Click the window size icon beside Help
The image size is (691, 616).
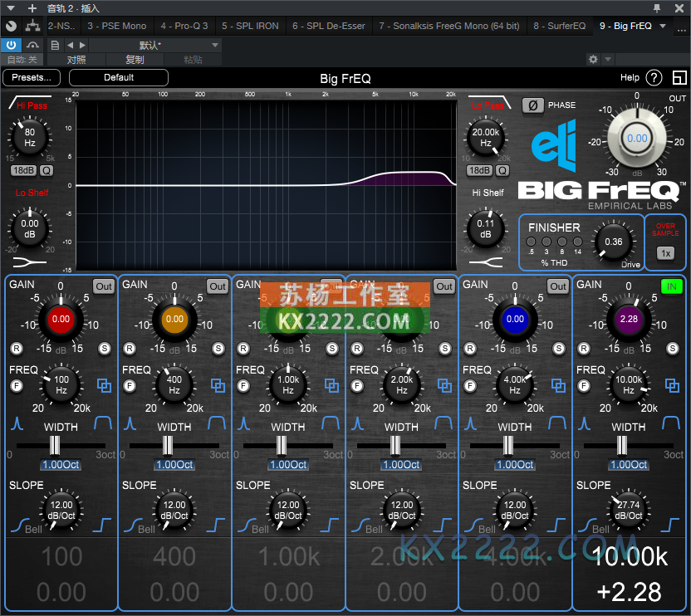[679, 78]
